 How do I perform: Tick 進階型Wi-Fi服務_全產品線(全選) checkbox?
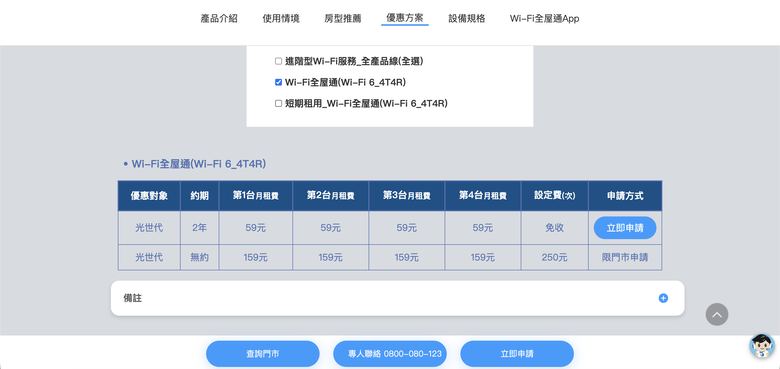pyautogui.click(x=279, y=61)
